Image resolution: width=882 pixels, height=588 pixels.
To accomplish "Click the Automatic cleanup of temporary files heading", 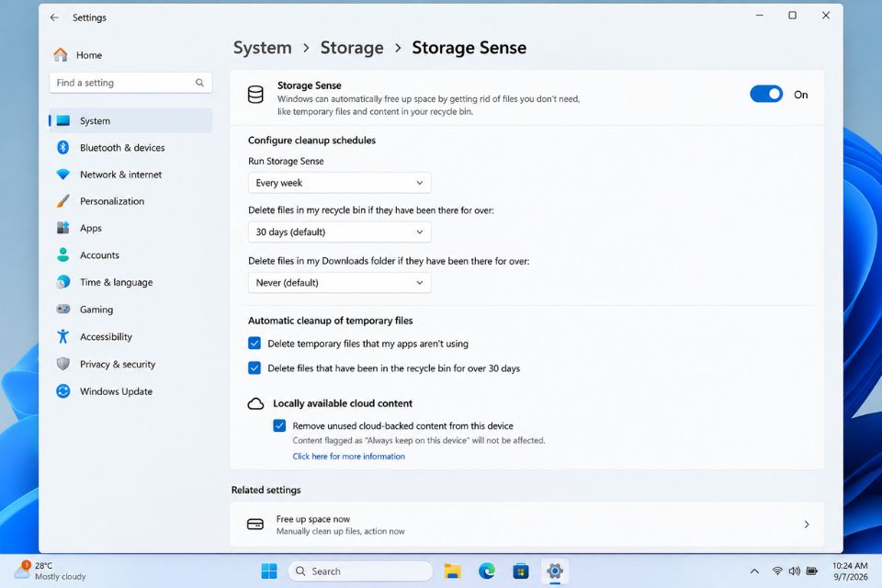I will (x=330, y=320).
